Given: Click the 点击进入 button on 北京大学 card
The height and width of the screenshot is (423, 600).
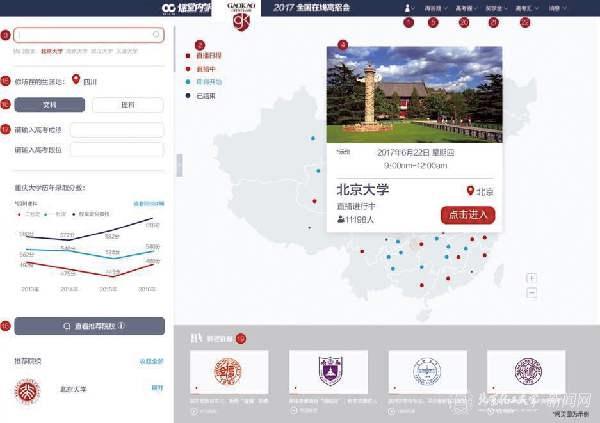Looking at the screenshot, I should pyautogui.click(x=468, y=215).
